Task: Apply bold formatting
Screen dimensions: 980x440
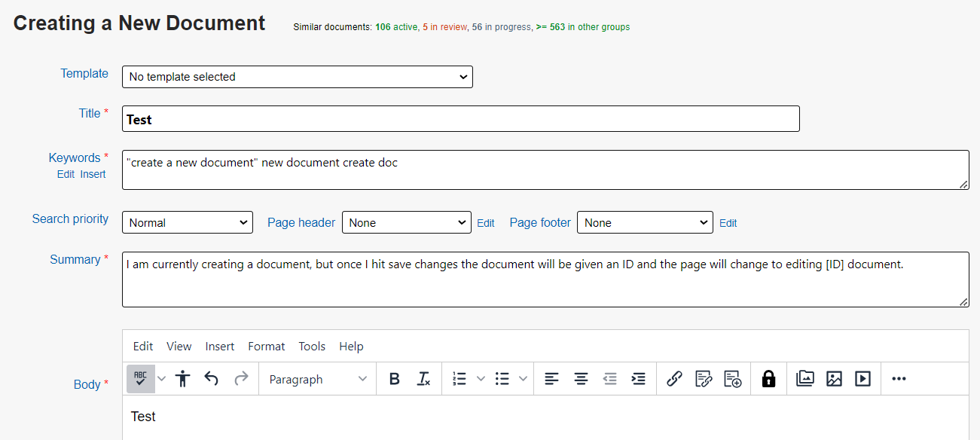Action: (x=394, y=379)
